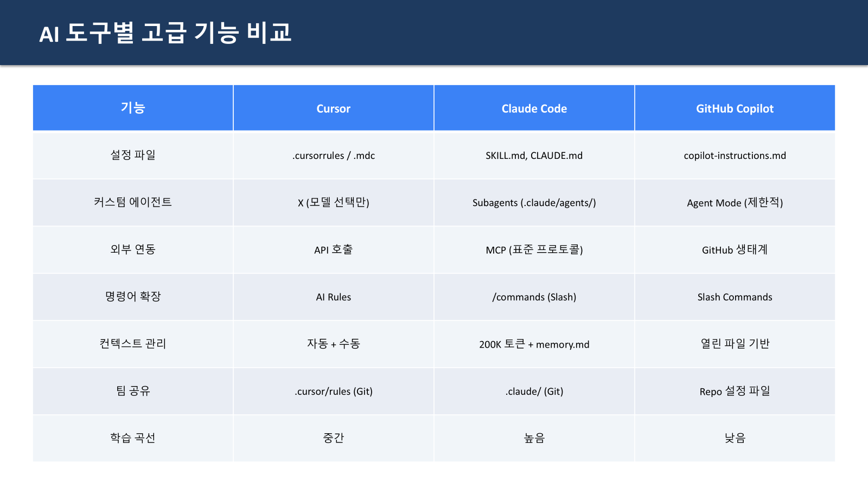Image resolution: width=868 pixels, height=488 pixels.
Task: Click the 'SKILL.md, CLAUDE.md' cell
Action: pyautogui.click(x=534, y=155)
